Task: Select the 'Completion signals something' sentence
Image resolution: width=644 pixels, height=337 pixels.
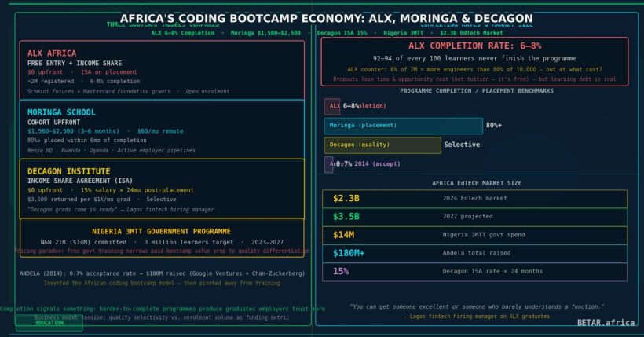Action: tap(163, 309)
